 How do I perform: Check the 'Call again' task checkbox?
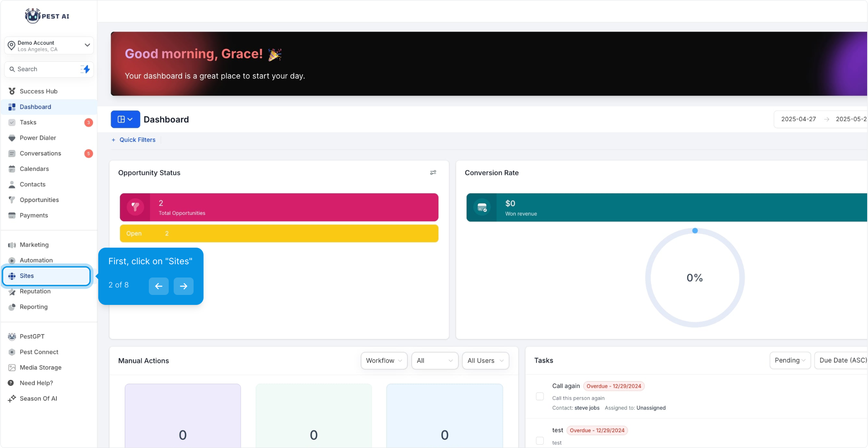pos(540,397)
